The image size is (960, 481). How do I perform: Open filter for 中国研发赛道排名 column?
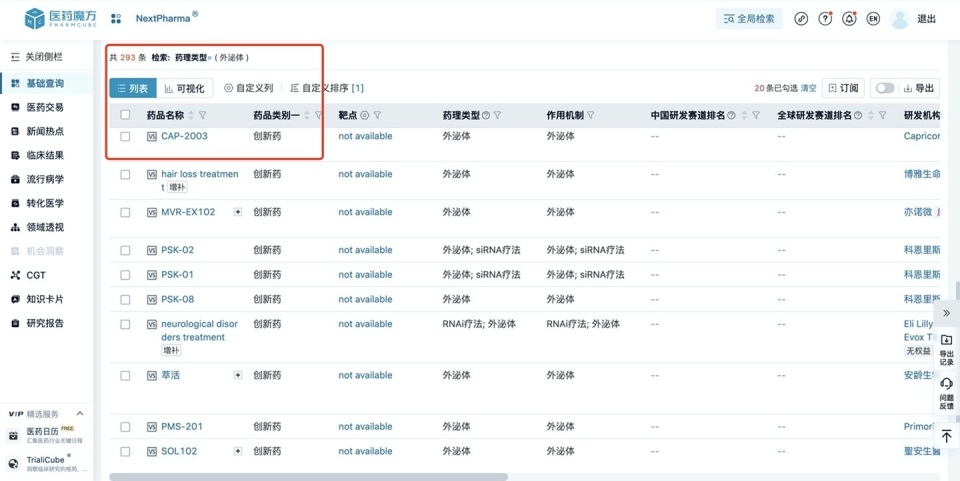click(756, 115)
